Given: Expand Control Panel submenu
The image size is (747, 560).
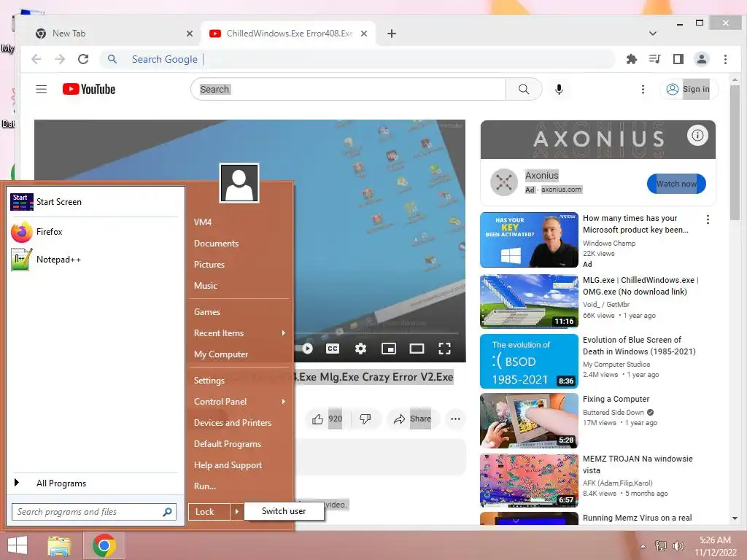Looking at the screenshot, I should point(239,402).
